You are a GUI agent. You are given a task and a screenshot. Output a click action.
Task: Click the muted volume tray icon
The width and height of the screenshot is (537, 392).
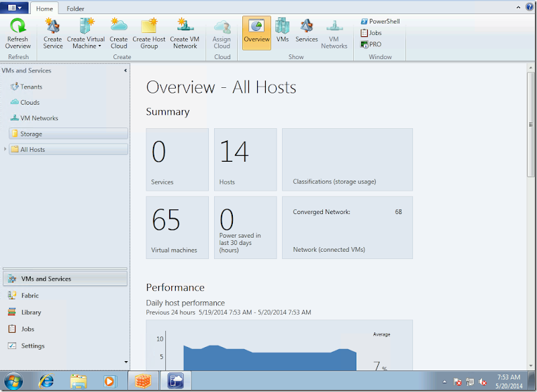(483, 381)
